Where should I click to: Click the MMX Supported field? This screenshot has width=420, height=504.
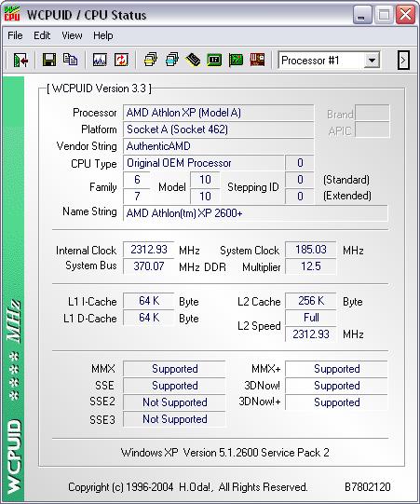(x=174, y=369)
